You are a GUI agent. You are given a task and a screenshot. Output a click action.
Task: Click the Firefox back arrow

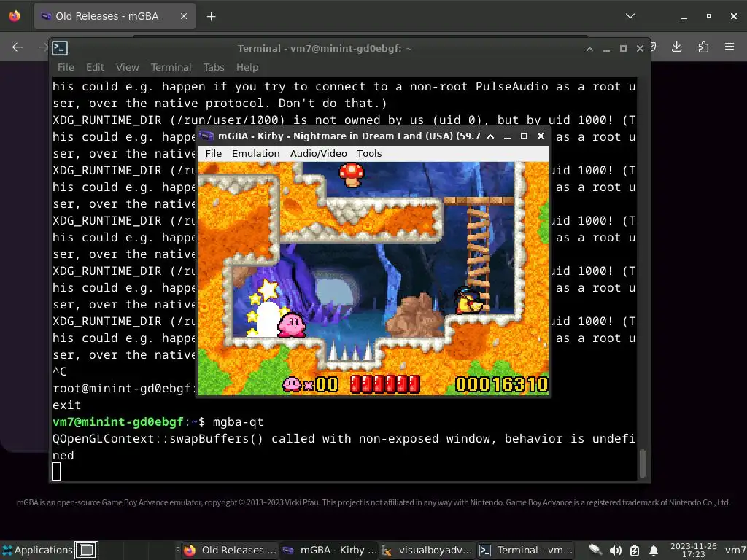tap(18, 47)
